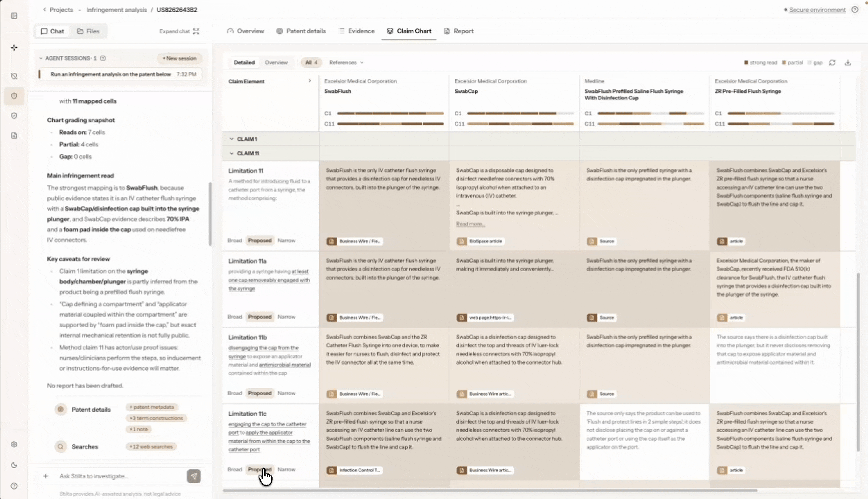This screenshot has width=868, height=499.
Task: Click the +patent metadata tag
Action: click(x=152, y=407)
